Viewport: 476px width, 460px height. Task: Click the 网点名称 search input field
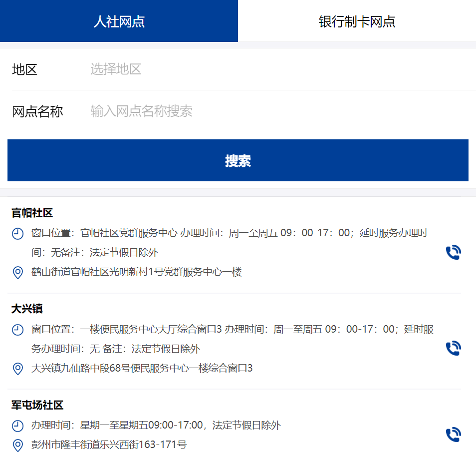click(x=141, y=111)
